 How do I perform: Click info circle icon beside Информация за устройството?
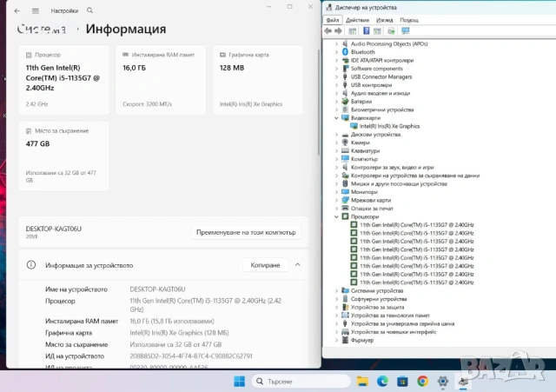31,265
